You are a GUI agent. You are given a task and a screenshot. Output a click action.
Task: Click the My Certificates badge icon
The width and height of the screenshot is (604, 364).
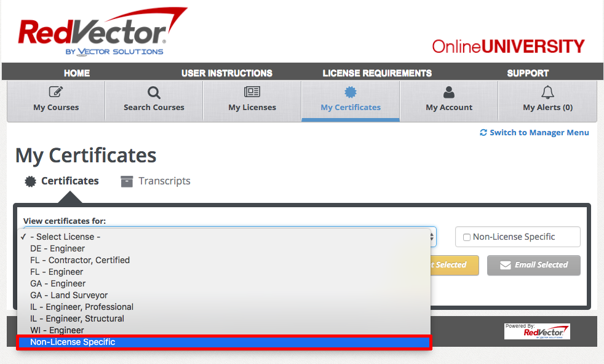(351, 92)
